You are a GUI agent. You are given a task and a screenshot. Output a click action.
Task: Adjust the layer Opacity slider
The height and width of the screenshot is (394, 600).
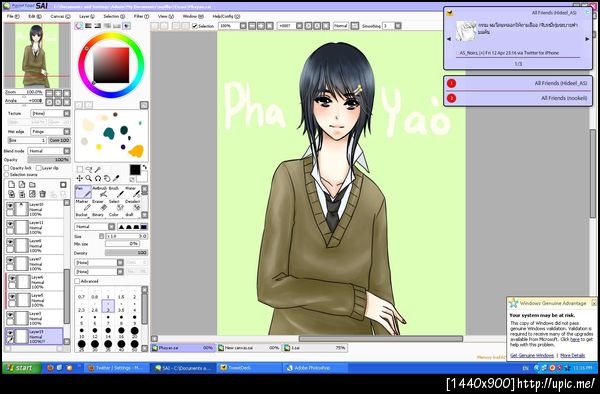pyautogui.click(x=49, y=160)
